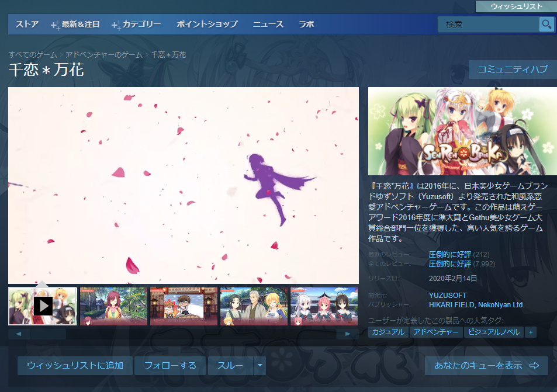The width and height of the screenshot is (557, 392).
Task: Click ウィッシュリストに追加 button
Action: click(x=75, y=366)
